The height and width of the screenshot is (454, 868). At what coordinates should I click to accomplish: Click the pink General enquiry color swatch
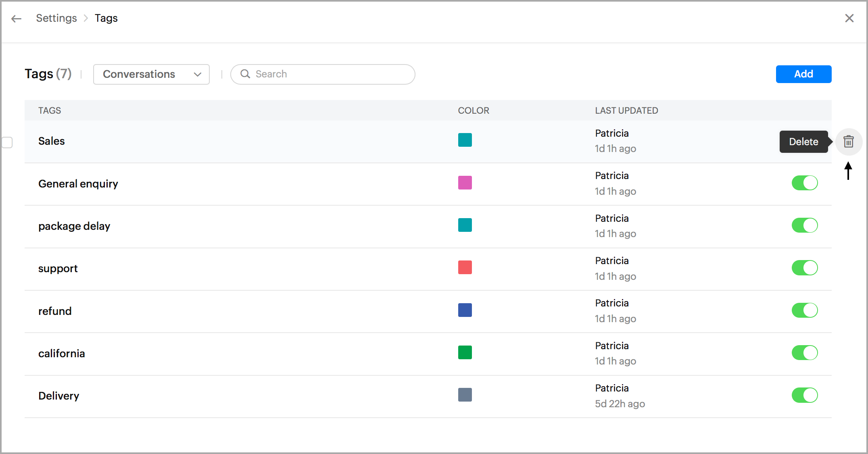coord(465,183)
